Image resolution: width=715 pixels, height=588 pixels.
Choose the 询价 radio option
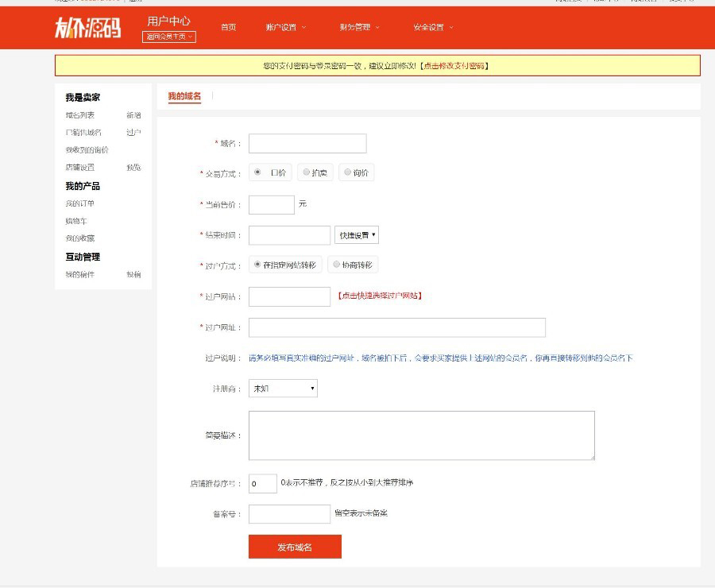point(347,172)
